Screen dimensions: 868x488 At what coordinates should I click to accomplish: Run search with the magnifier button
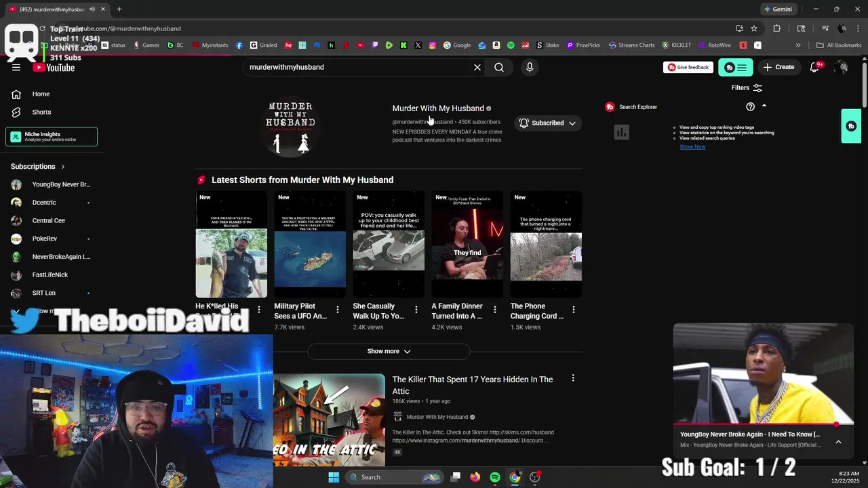pyautogui.click(x=499, y=67)
